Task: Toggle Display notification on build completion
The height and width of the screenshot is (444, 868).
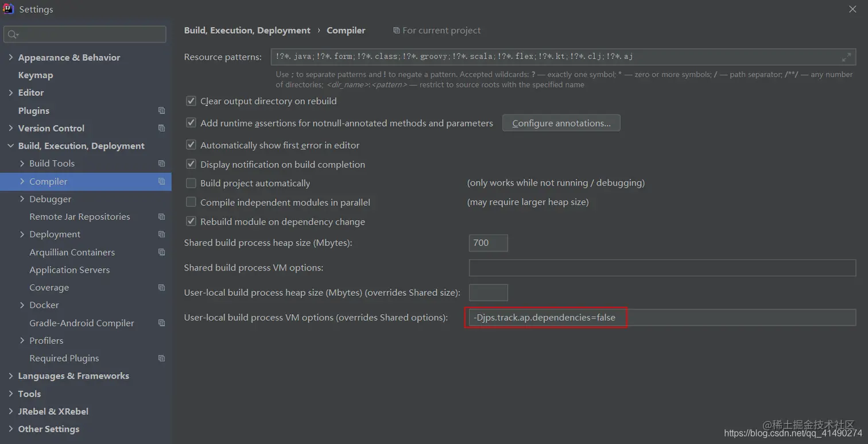Action: tap(191, 164)
